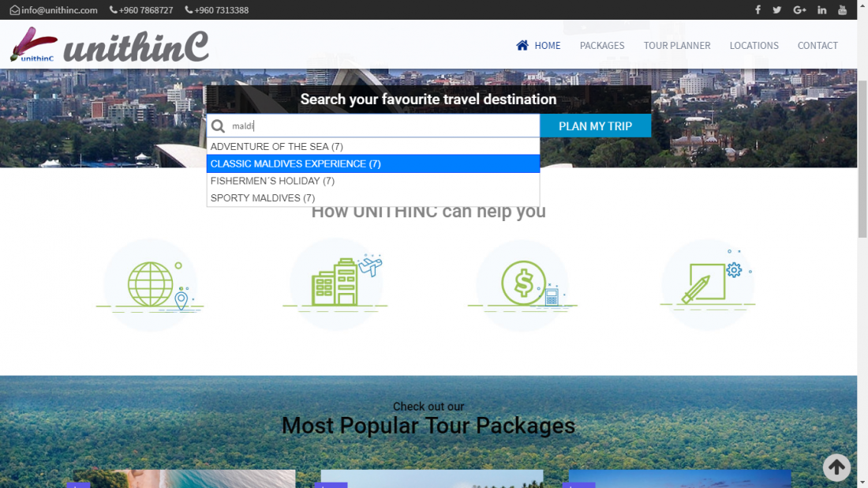868x488 pixels.
Task: Open the PACKAGES menu
Action: pyautogui.click(x=602, y=46)
